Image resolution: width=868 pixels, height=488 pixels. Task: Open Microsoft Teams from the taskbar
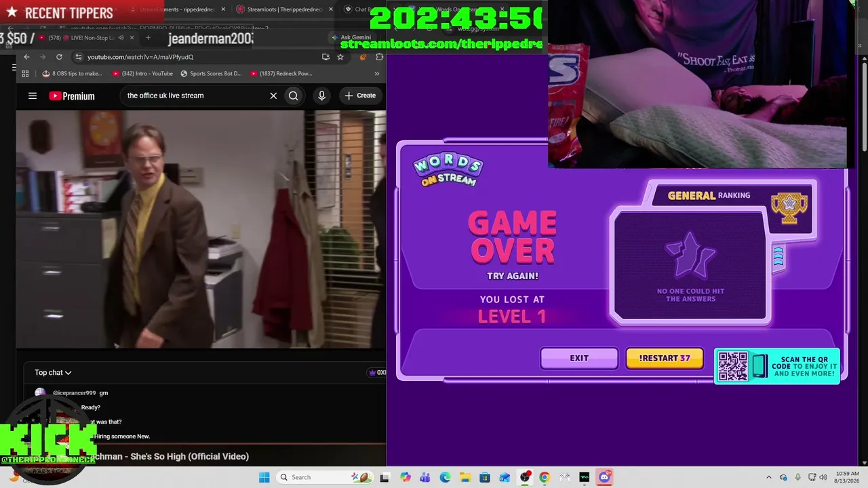click(425, 477)
